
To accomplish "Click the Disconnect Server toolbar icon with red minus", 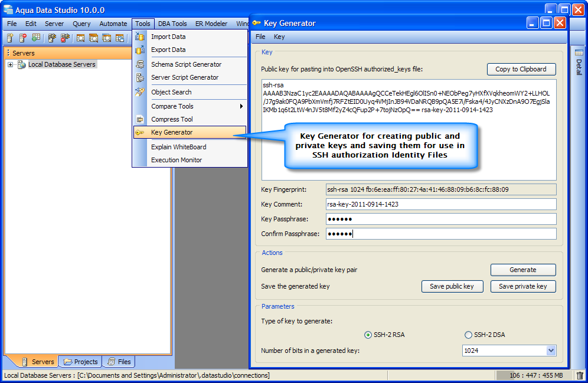I will [x=66, y=38].
